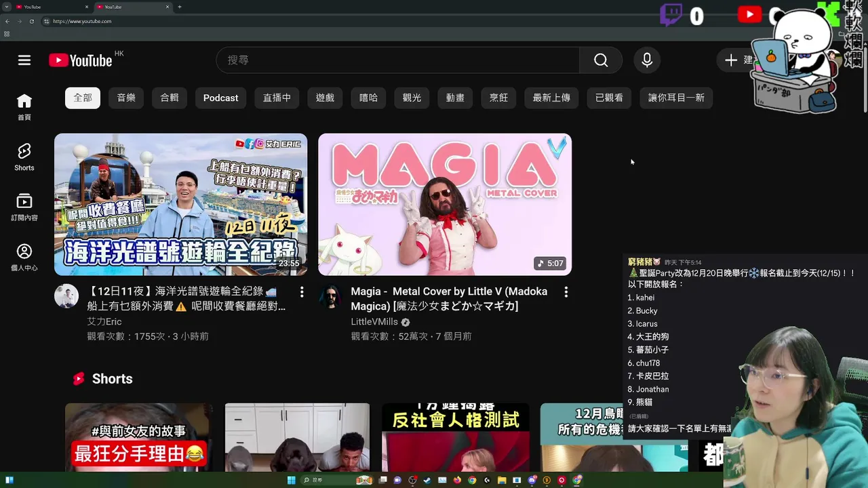868x488 pixels.
Task: Expand the browser tab search dropdown
Action: [x=6, y=7]
